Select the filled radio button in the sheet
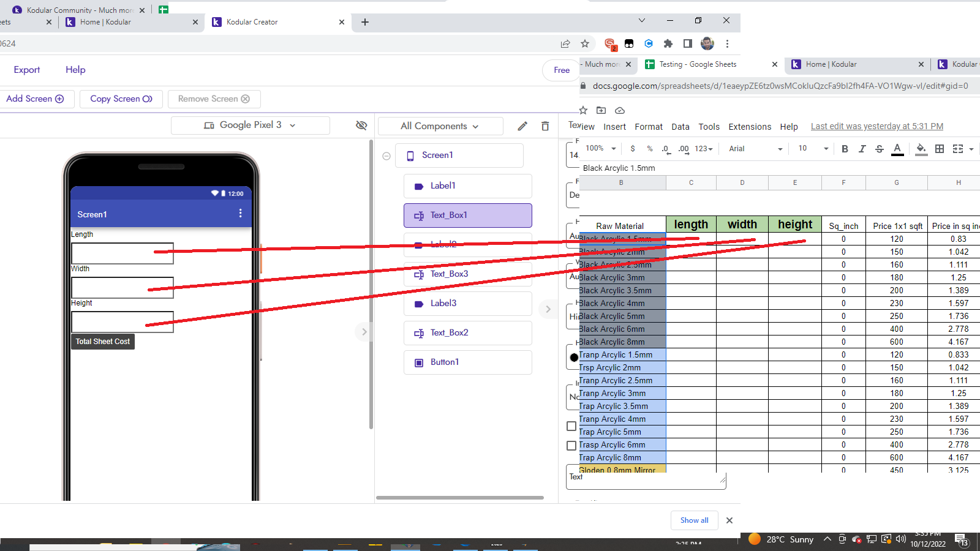Screen dimensions: 980x551 point(573,357)
